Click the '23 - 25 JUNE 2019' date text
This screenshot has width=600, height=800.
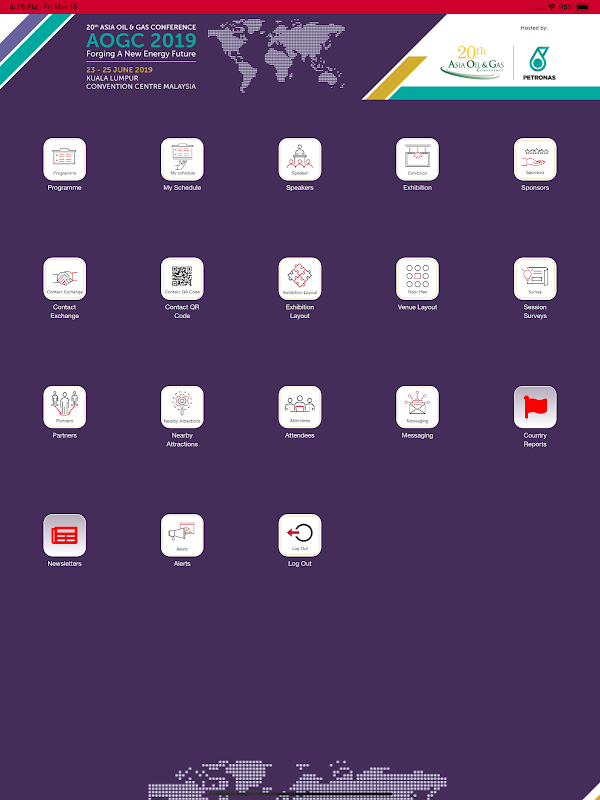coord(119,70)
